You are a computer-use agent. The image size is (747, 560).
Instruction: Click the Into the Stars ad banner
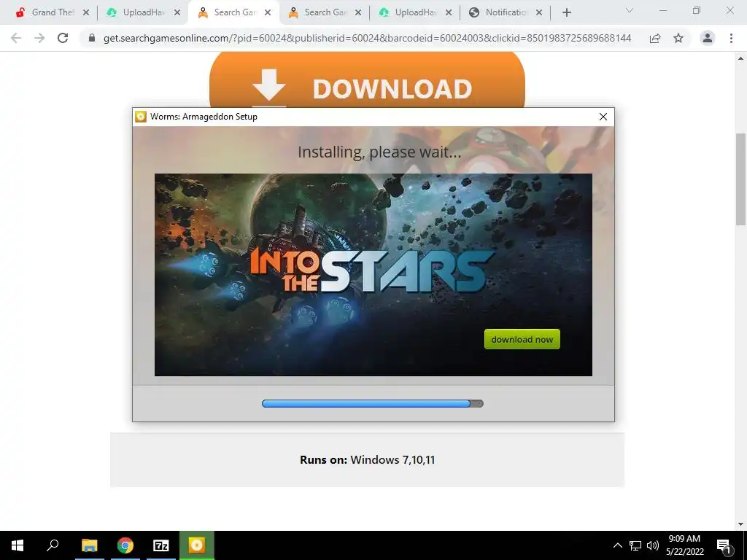click(x=373, y=275)
